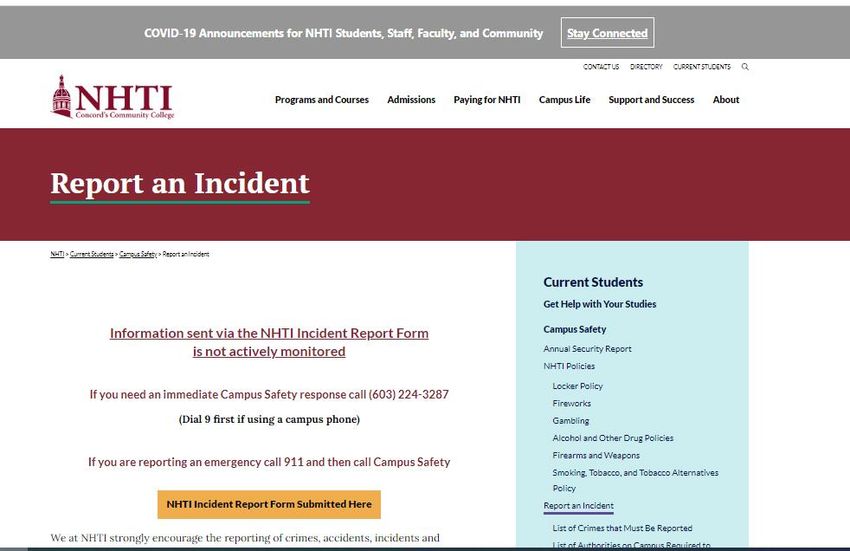Open the Programs and Courses menu

coord(321,100)
